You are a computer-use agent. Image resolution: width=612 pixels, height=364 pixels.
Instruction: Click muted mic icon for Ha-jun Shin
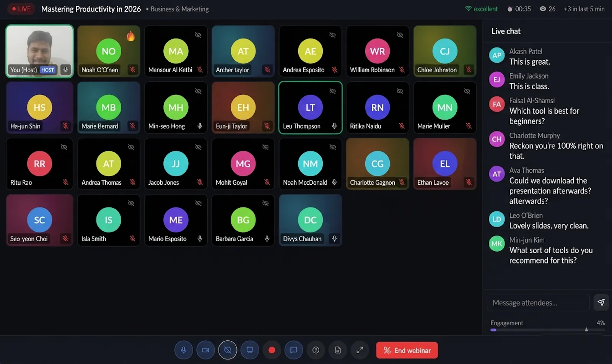tap(65, 126)
